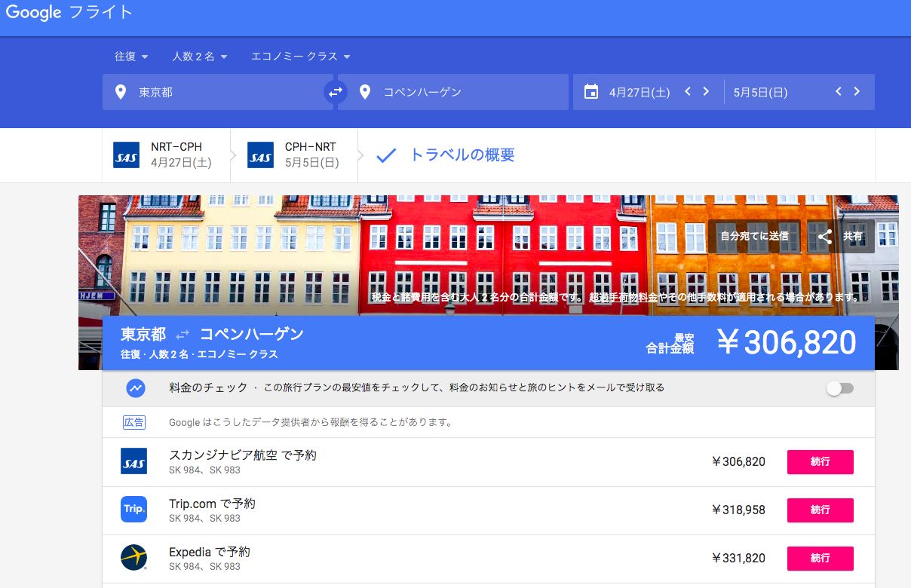Open the 人数 2 名 passengers dropdown
The image size is (911, 588).
[x=200, y=57]
